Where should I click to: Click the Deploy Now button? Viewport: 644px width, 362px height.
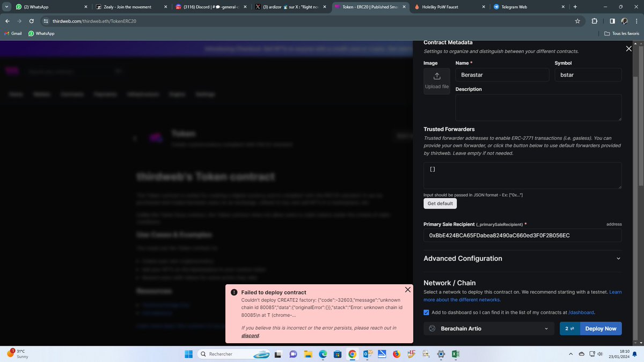click(x=601, y=328)
